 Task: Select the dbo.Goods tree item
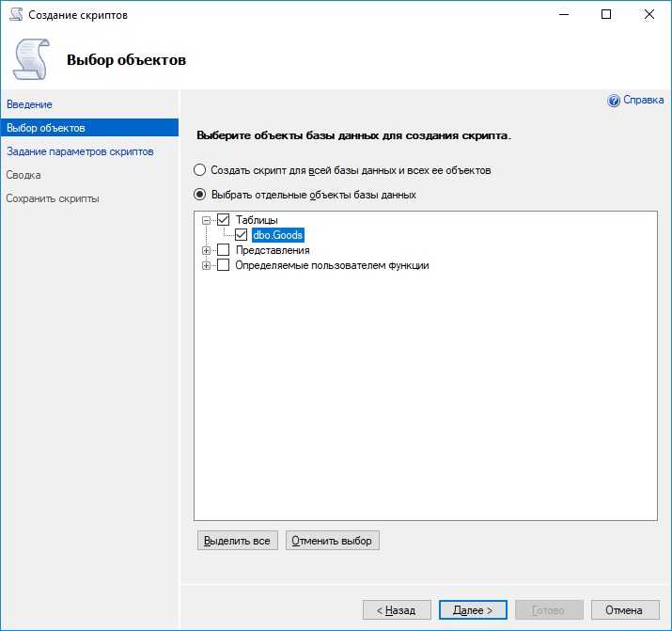pyautogui.click(x=278, y=235)
